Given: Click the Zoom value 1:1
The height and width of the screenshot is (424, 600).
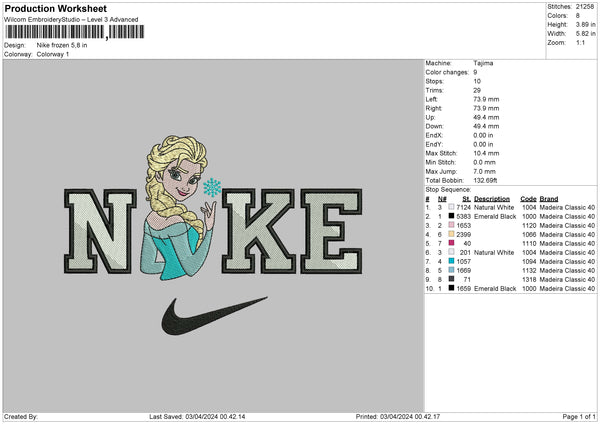Looking at the screenshot, I should coord(580,42).
